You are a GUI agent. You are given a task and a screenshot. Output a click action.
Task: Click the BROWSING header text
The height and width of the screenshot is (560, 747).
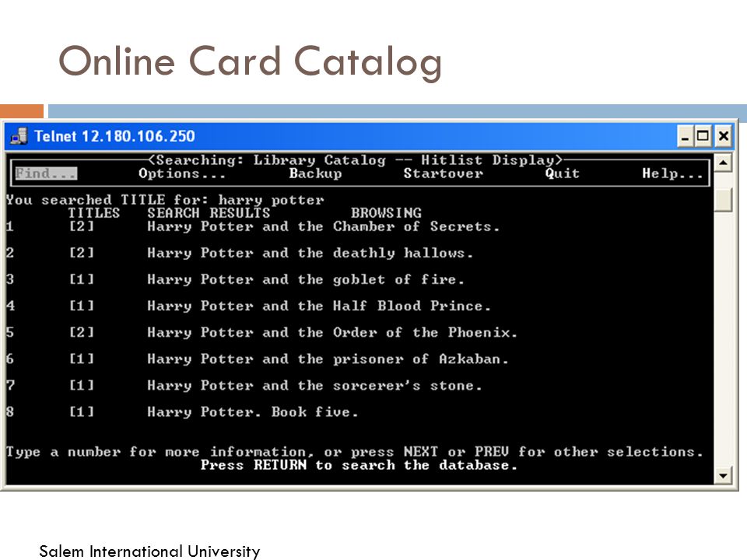[386, 213]
